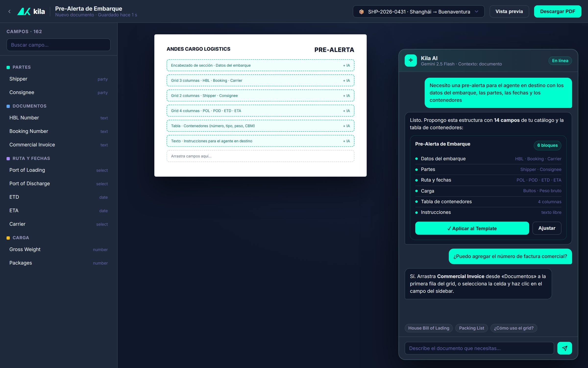Click the Partes proposal row

488,169
